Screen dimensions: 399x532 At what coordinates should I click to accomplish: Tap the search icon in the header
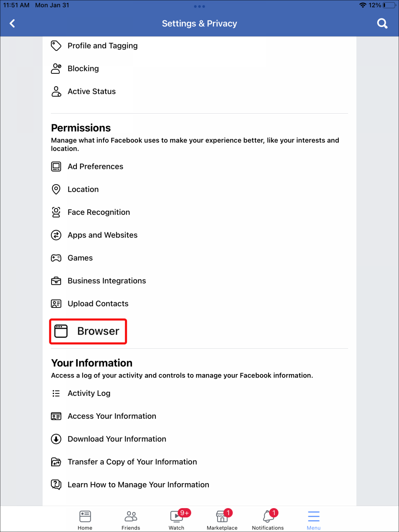pos(382,23)
